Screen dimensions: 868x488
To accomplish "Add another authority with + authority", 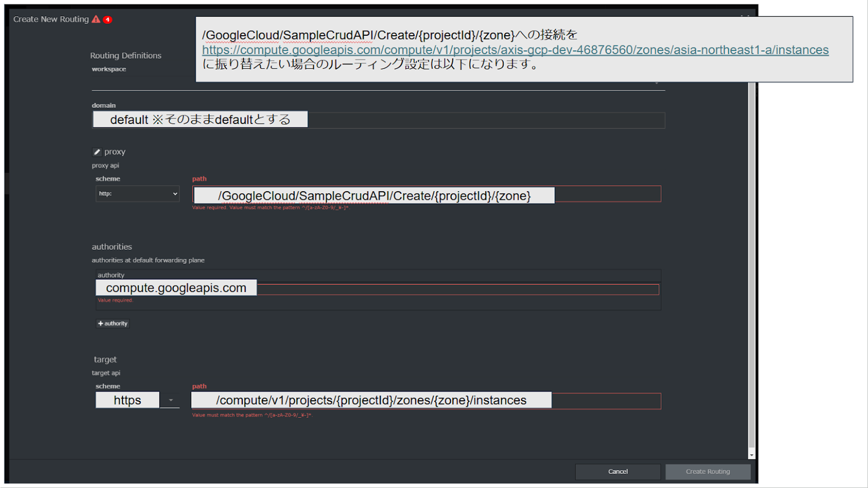I will (x=113, y=324).
